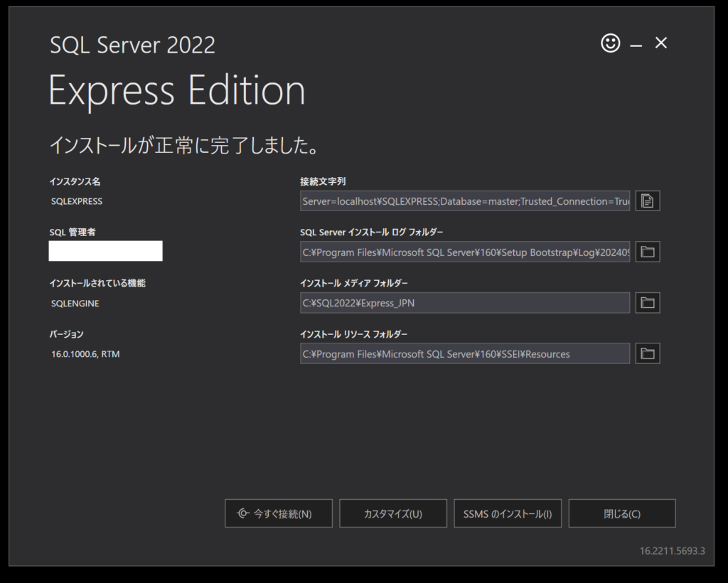Click the C:¥SQL2022¥Express_JPN path field

[465, 303]
